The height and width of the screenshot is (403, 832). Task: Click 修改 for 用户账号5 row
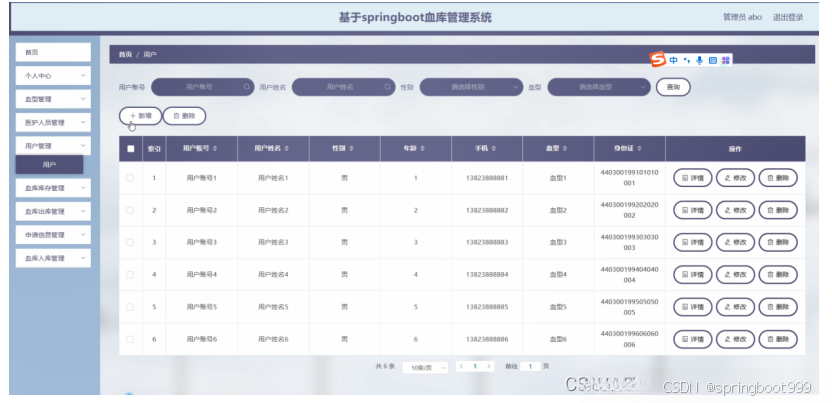735,307
